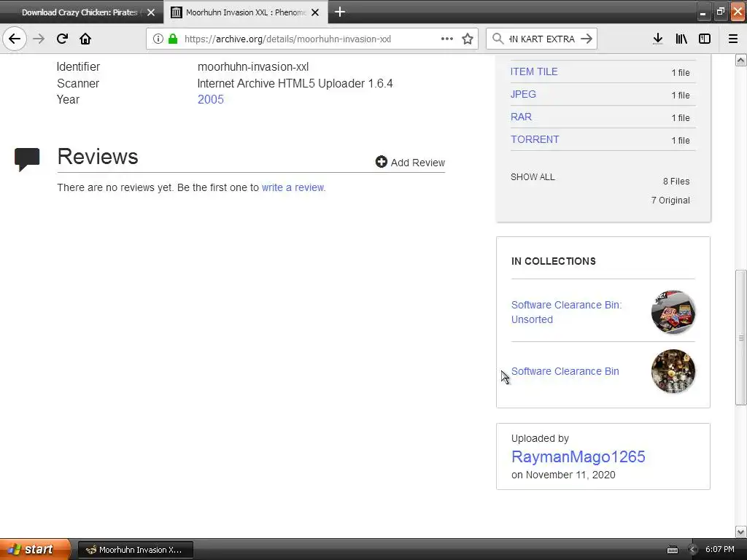Click the Software Clearance Bin: Unsorted thumbnail

click(x=673, y=312)
